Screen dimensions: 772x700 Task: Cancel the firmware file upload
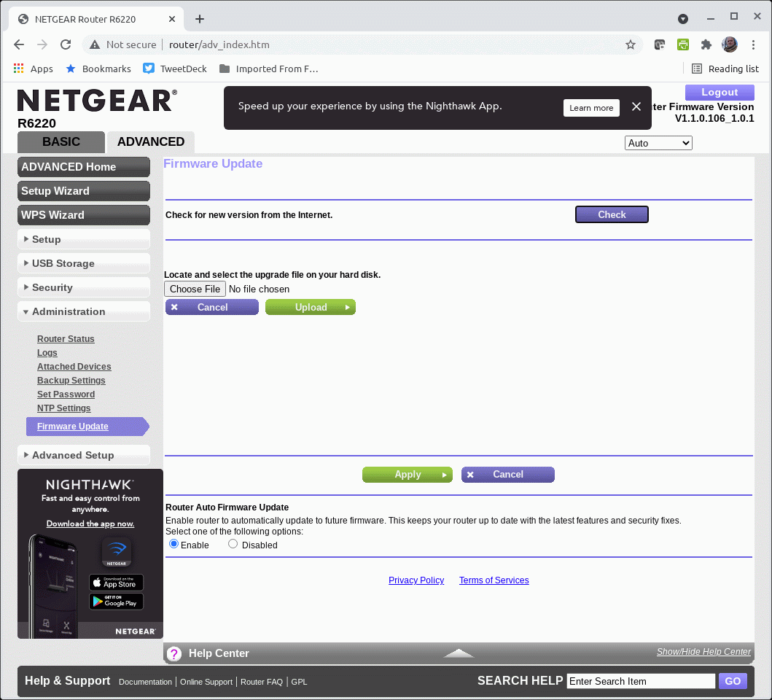[x=211, y=308]
